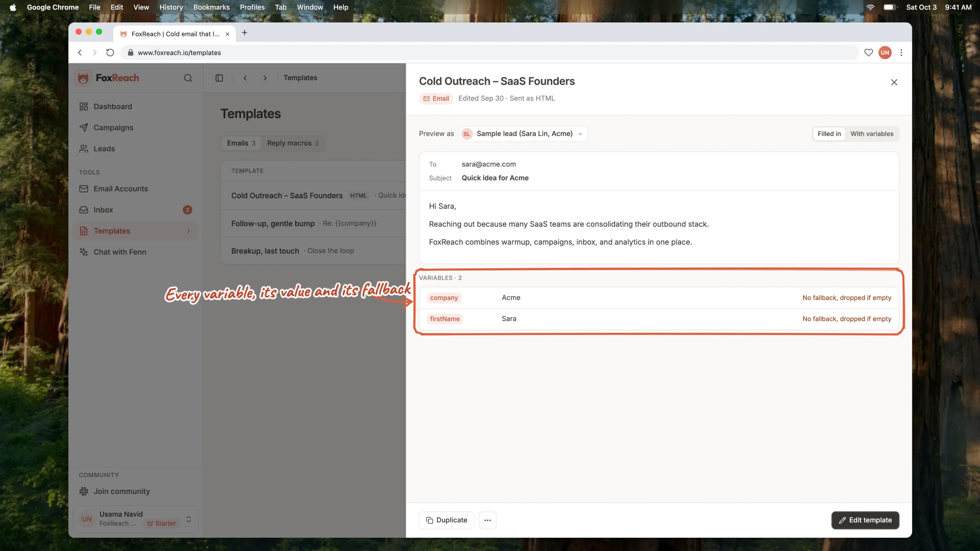Screen dimensions: 980x551
Task: Toggle the sidebar panel icon
Action: click(x=219, y=78)
